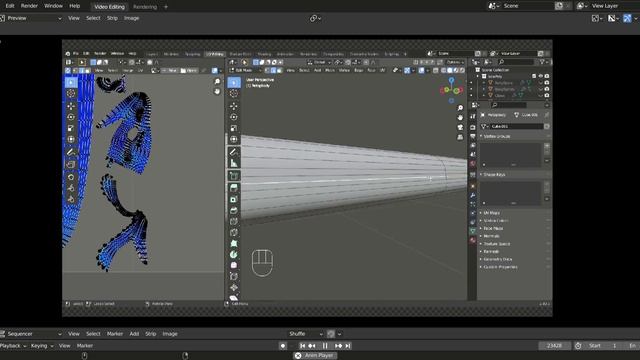Open the display channels dropdown in Preview

tap(597, 18)
